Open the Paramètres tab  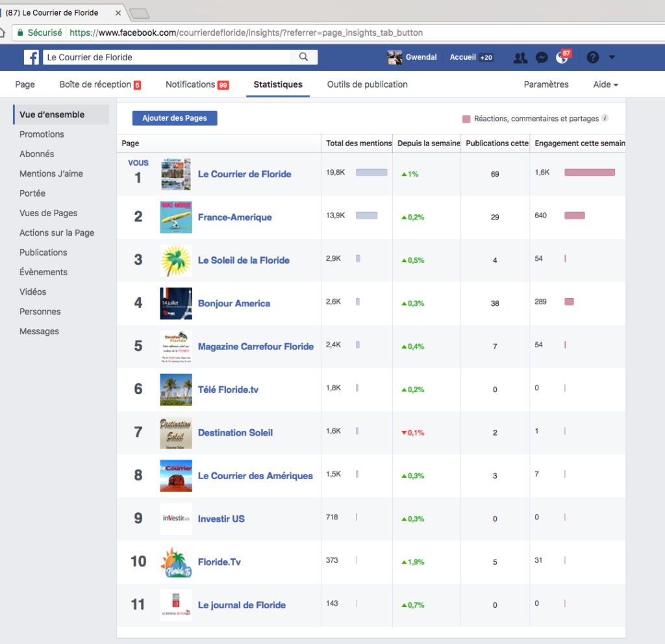pyautogui.click(x=546, y=84)
